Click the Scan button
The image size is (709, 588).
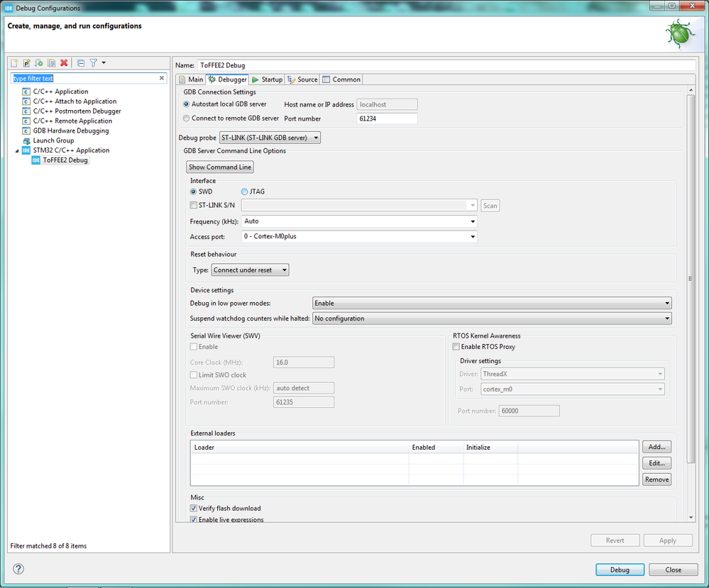(490, 206)
